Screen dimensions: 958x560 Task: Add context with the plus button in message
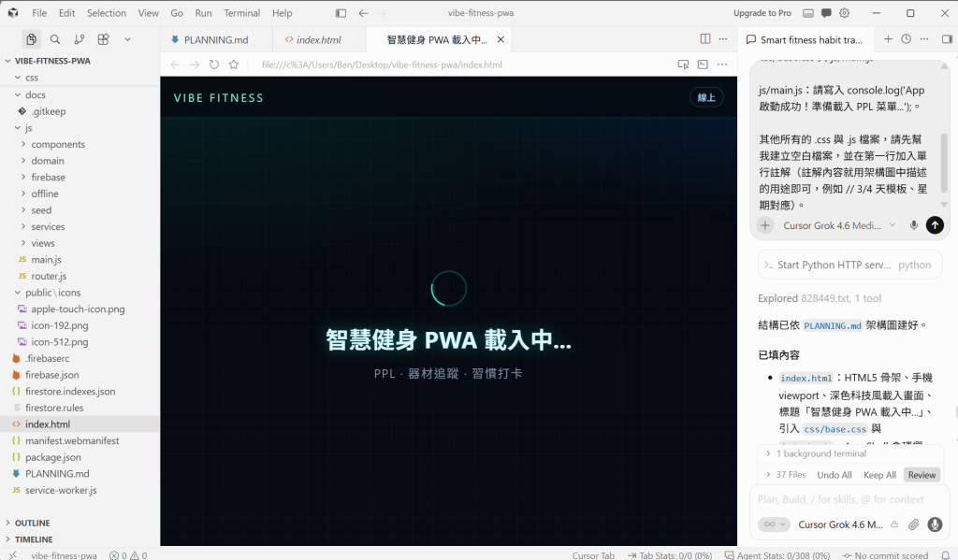point(765,225)
